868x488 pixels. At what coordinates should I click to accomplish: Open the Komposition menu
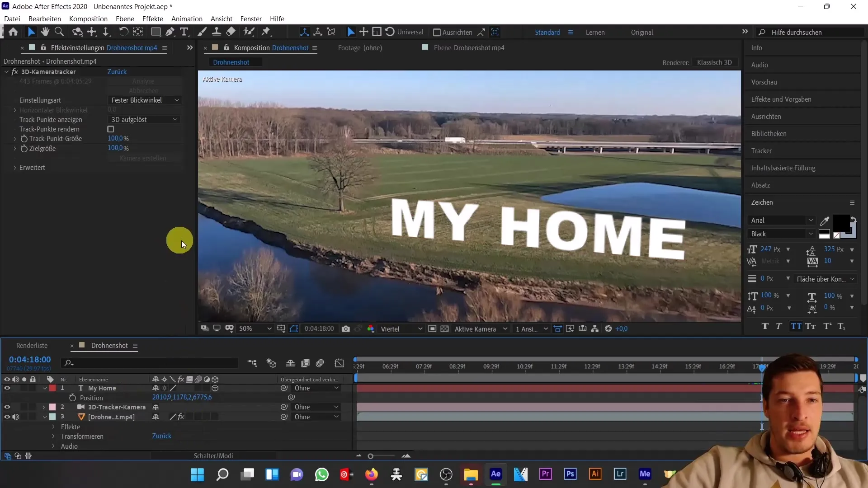coord(88,19)
